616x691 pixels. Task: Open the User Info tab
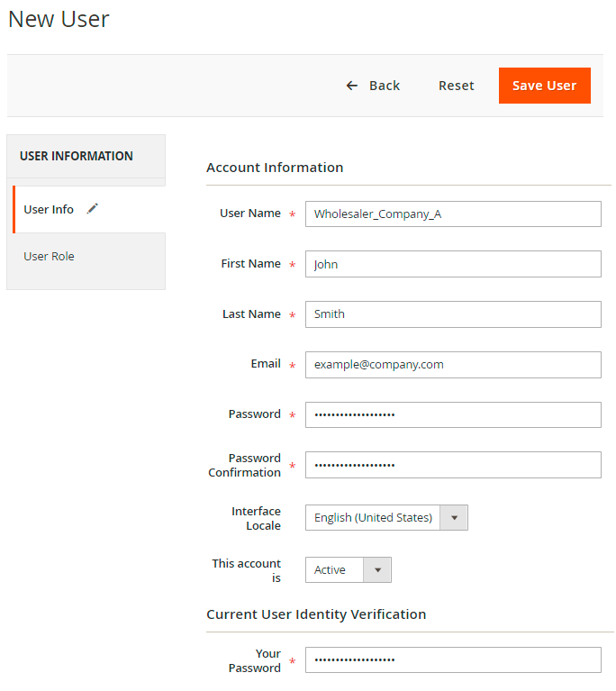pyautogui.click(x=49, y=210)
